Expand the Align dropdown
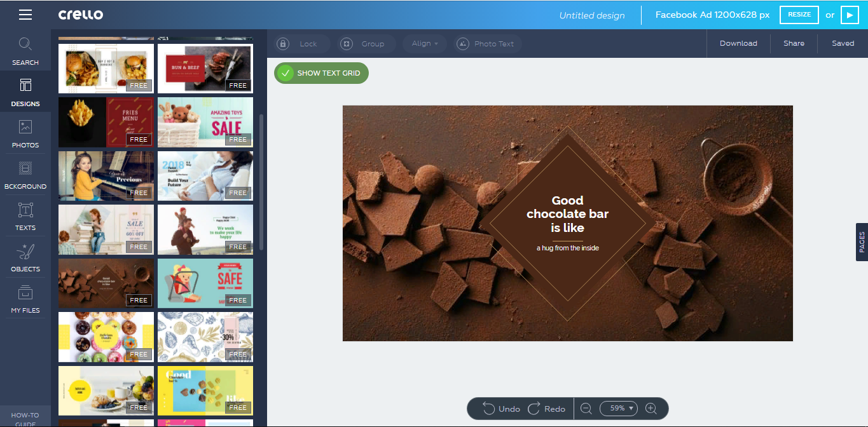 (425, 44)
